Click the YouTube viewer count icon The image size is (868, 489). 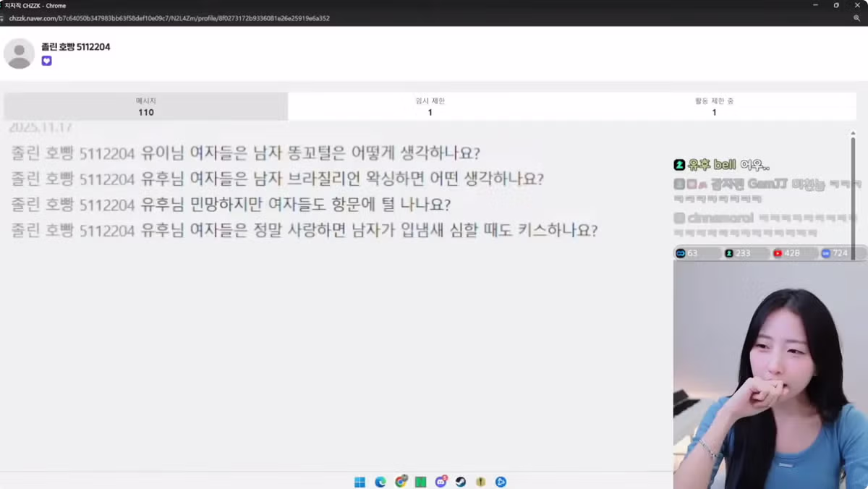coord(778,252)
